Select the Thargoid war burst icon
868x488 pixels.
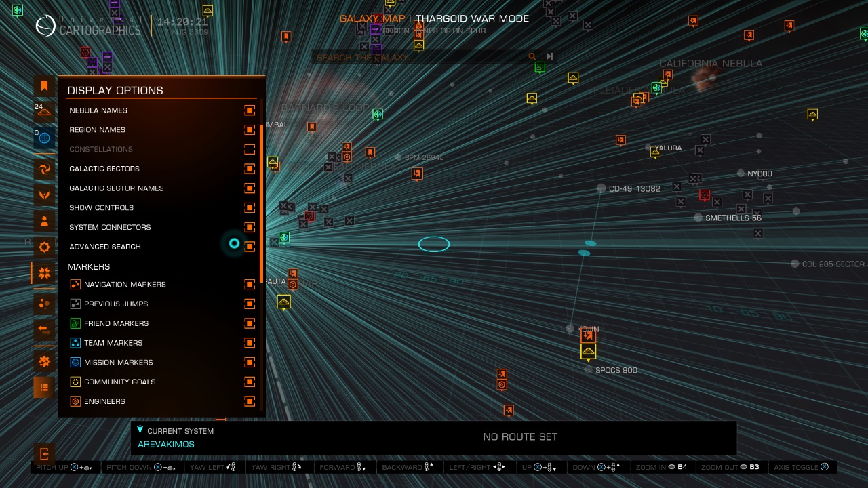pyautogui.click(x=44, y=273)
